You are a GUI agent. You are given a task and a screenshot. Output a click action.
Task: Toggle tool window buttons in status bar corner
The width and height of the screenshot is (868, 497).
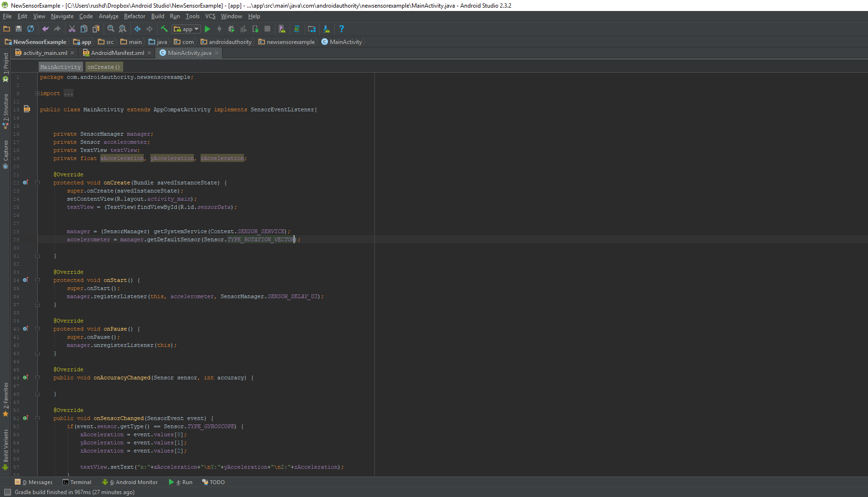(7, 492)
